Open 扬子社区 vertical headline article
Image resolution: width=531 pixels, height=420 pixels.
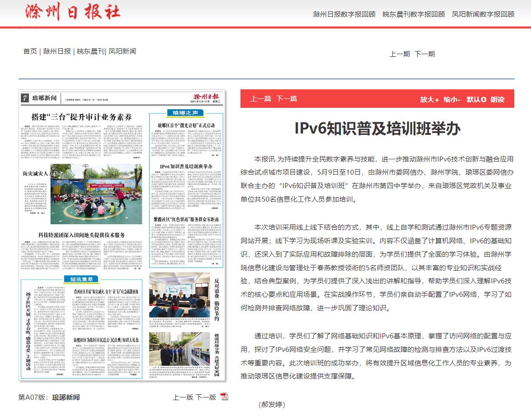[28, 331]
